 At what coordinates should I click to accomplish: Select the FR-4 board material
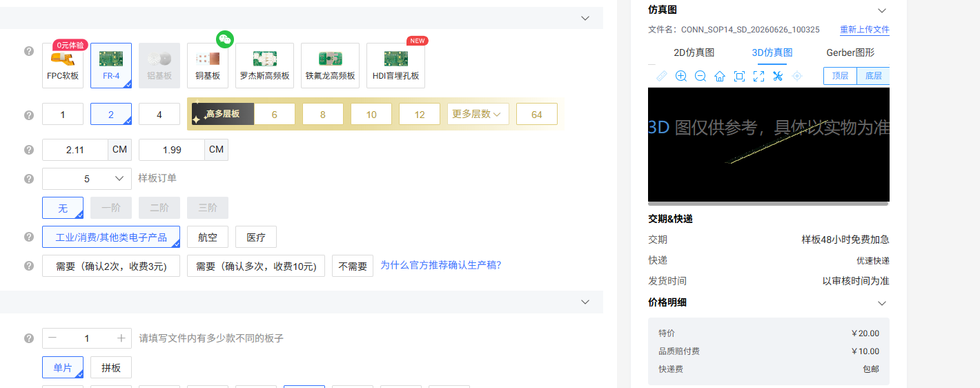pyautogui.click(x=111, y=66)
